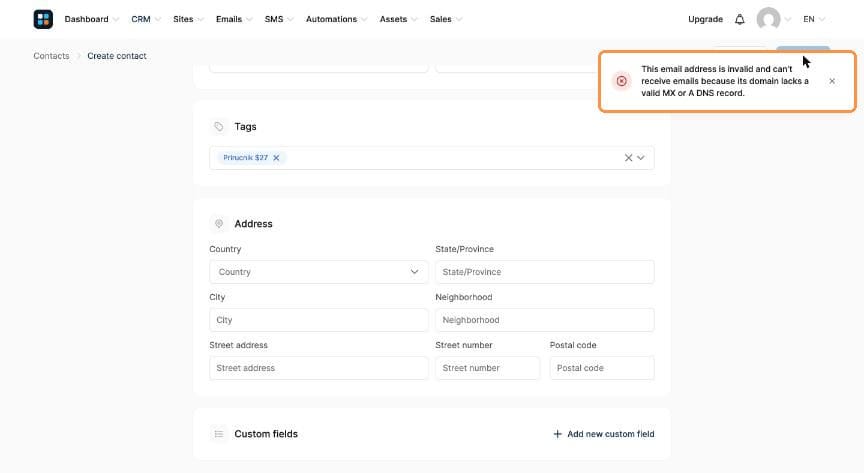The image size is (864, 473).
Task: Clear all selected tags
Action: 628,158
